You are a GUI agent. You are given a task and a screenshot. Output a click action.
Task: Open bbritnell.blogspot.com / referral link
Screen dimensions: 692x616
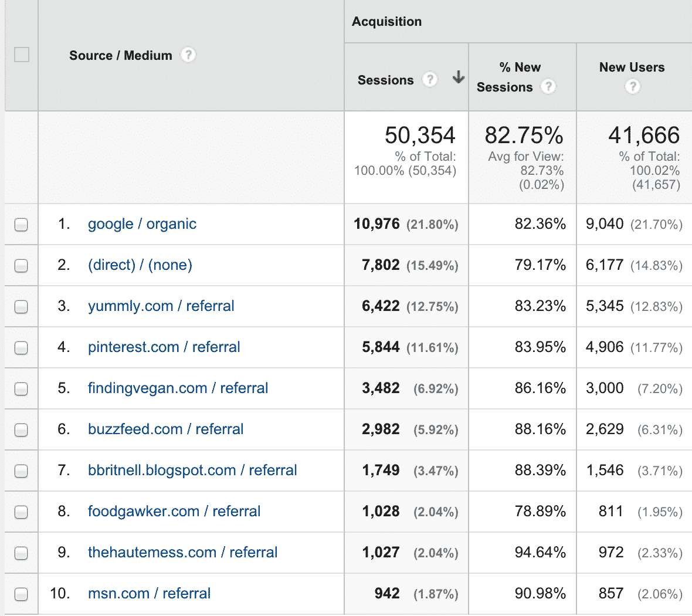[192, 471]
